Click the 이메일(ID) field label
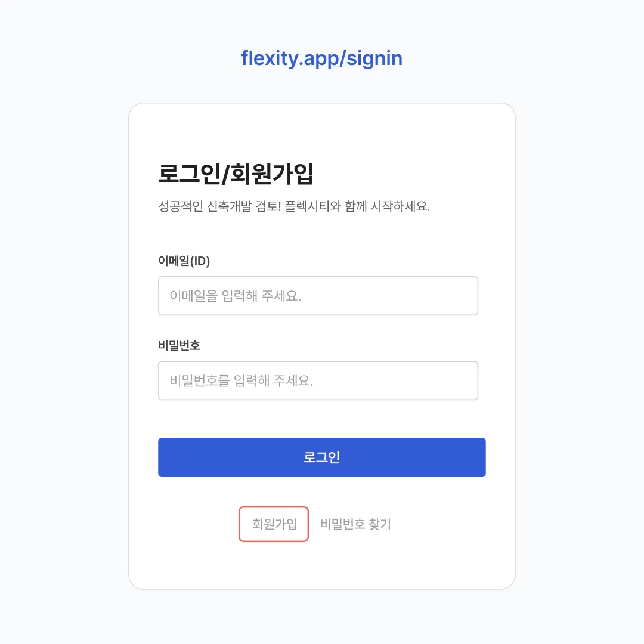 click(x=184, y=261)
